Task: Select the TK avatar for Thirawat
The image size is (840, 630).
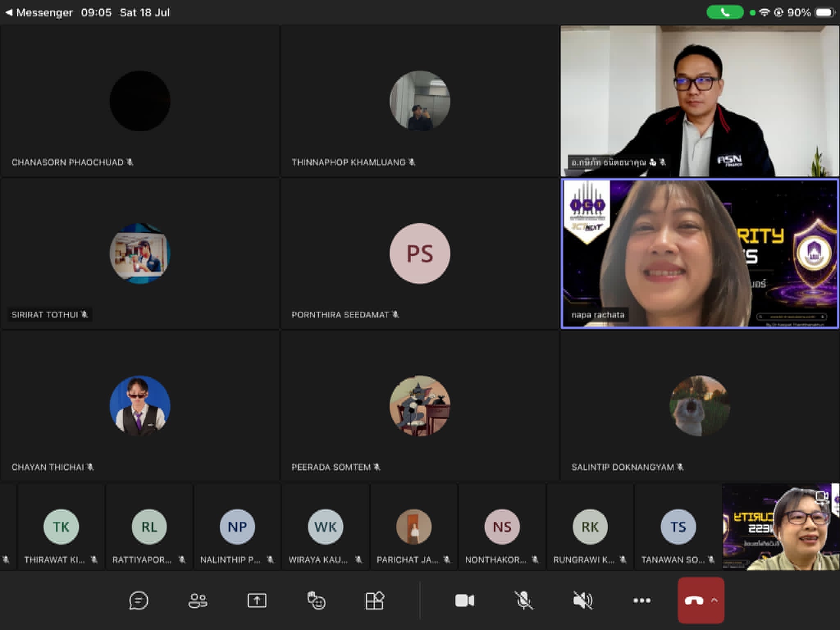Action: 61,527
